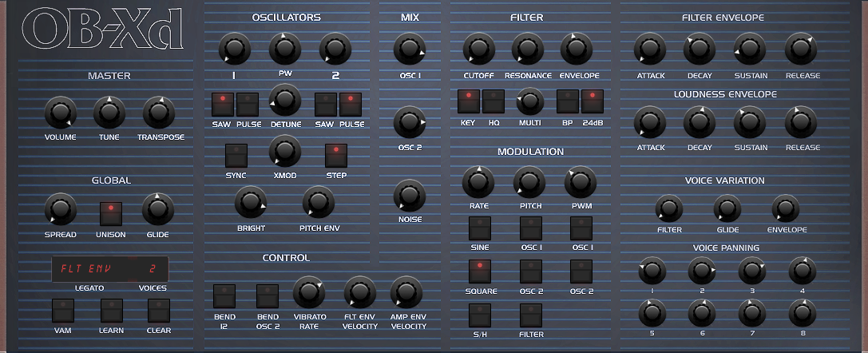Toggle pitch modulation OSC 2 button
The image size is (868, 353).
click(x=530, y=271)
